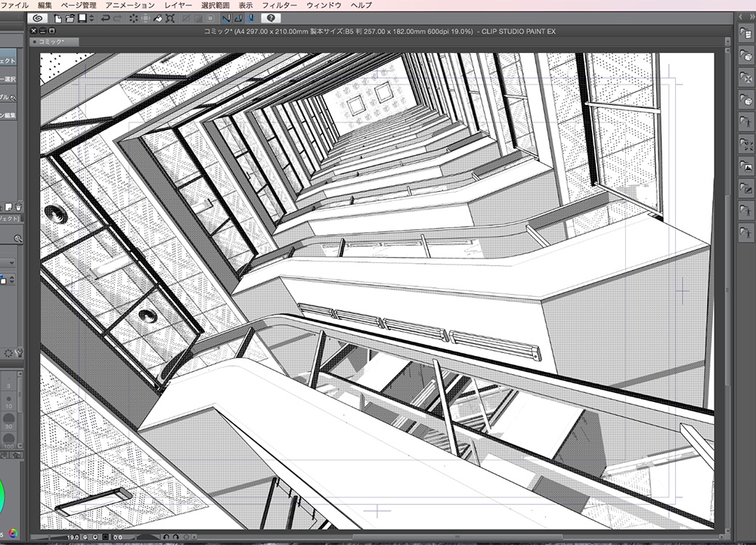Click the zoom in circle button
The width and height of the screenshot is (756, 545).
[x=95, y=537]
